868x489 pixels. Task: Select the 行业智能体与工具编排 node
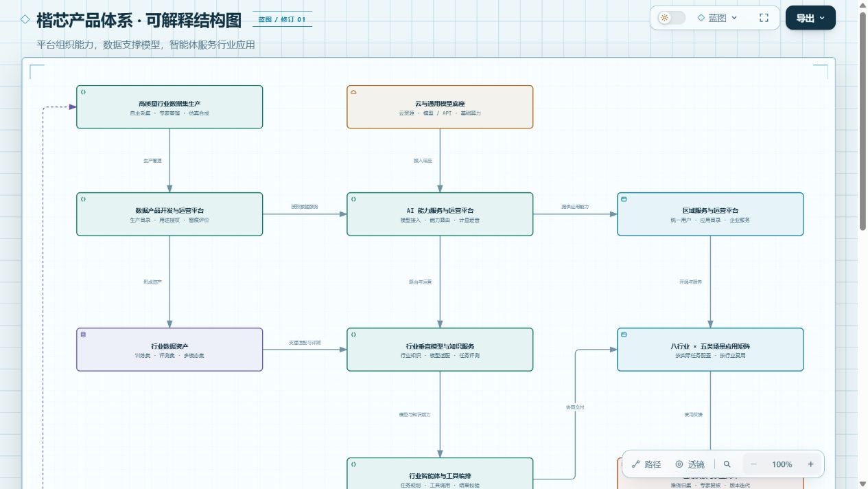click(x=440, y=473)
